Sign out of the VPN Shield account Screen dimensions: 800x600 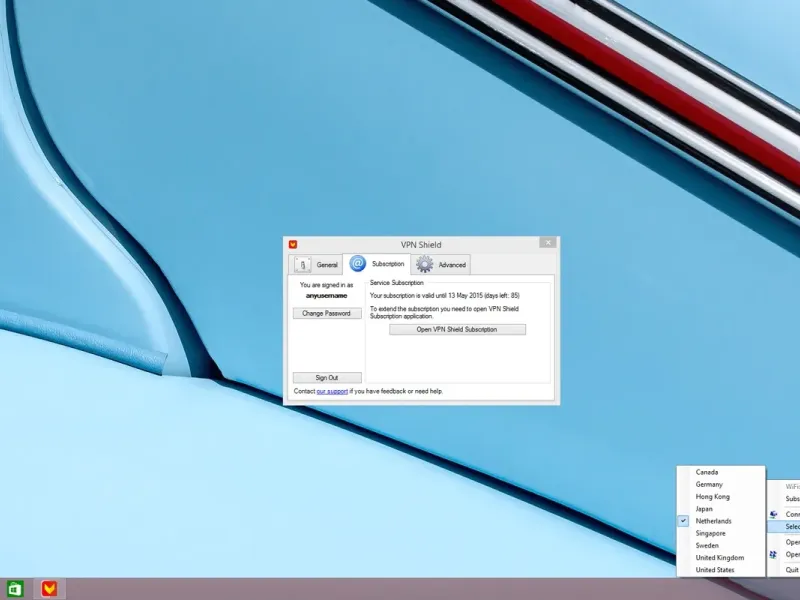(327, 378)
